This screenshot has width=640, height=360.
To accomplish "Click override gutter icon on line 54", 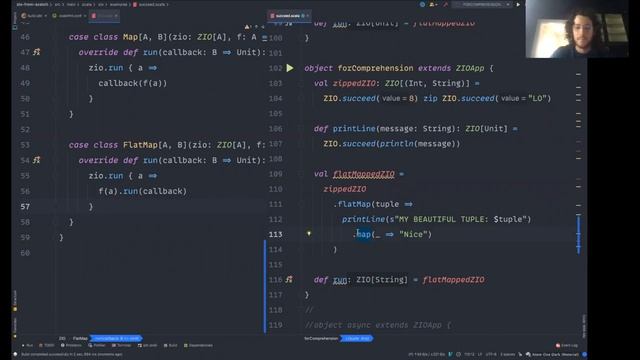I will [37, 160].
